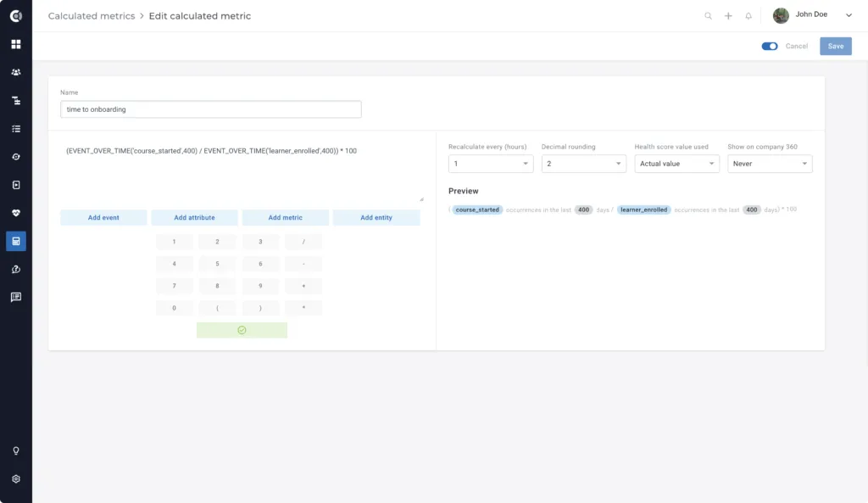Open the notifications bell icon
This screenshot has width=868, height=503.
[748, 16]
